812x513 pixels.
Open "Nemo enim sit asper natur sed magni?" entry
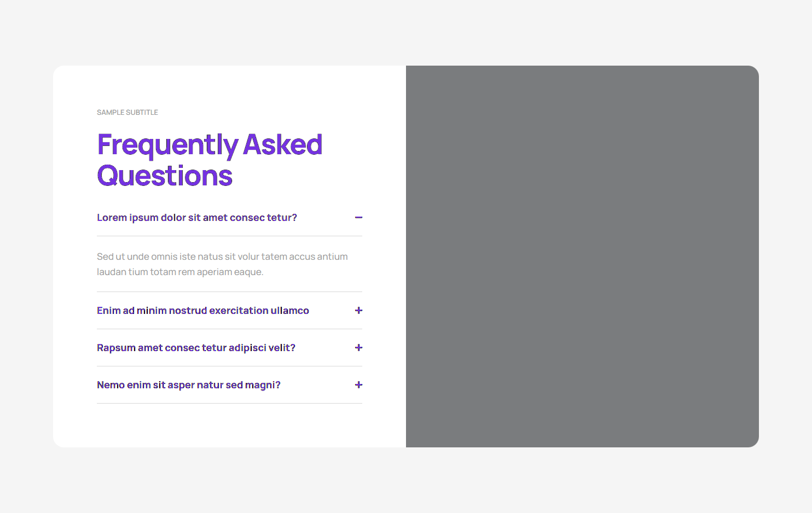click(188, 384)
